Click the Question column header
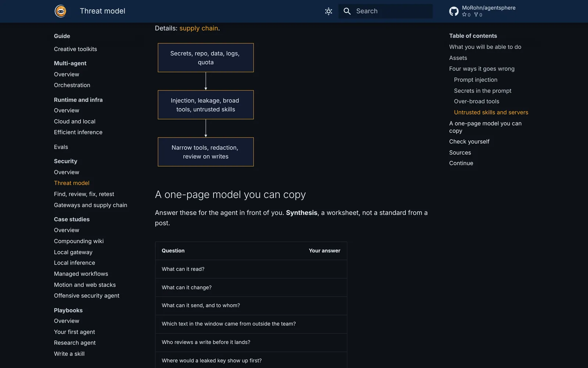Screen dimensions: 588x368 (173, 251)
